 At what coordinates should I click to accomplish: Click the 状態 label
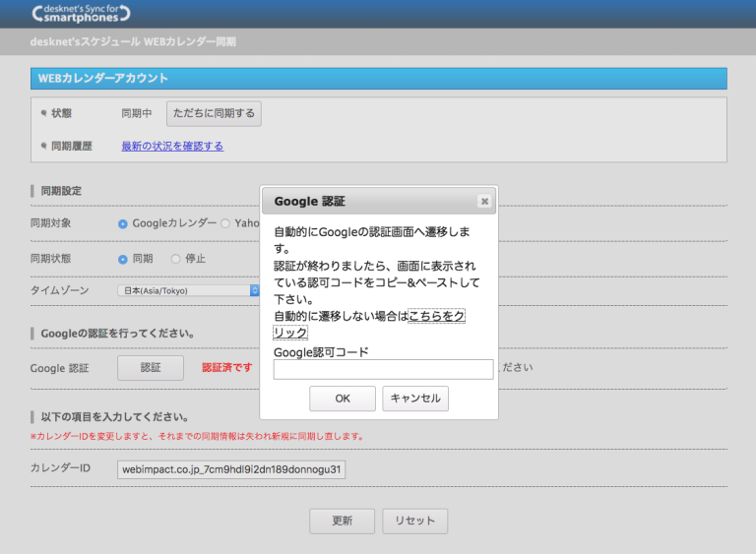61,113
